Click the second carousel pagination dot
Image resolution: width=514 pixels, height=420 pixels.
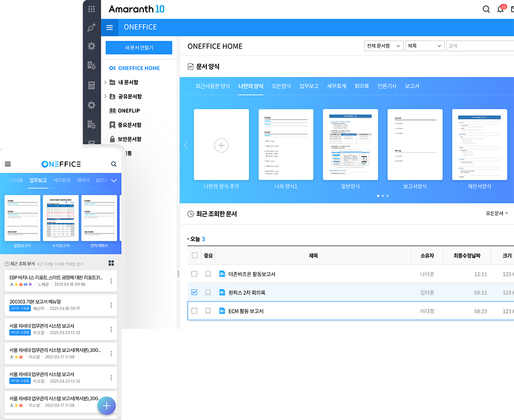tap(383, 196)
